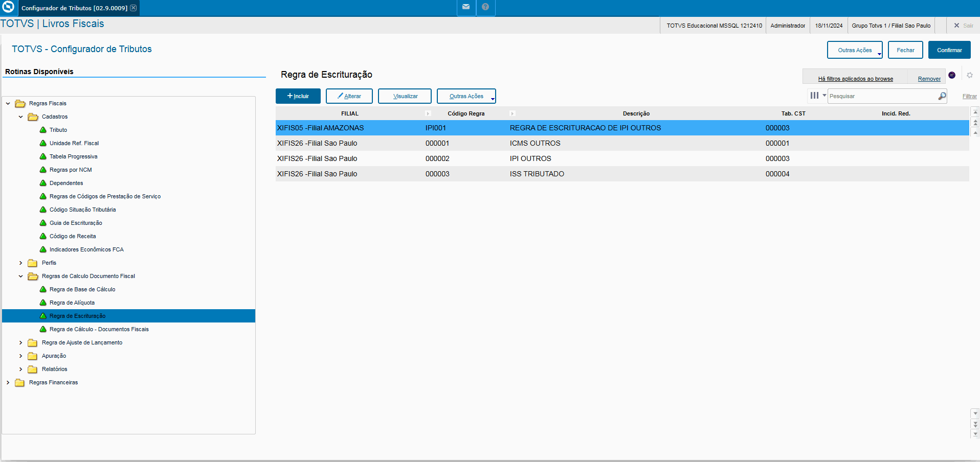980x462 pixels.
Task: Click the Cadastros folder icon
Action: pos(33,117)
